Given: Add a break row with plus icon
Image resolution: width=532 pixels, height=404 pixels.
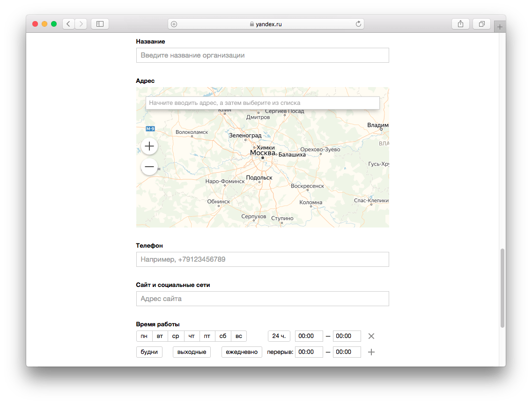Looking at the screenshot, I should coord(371,352).
